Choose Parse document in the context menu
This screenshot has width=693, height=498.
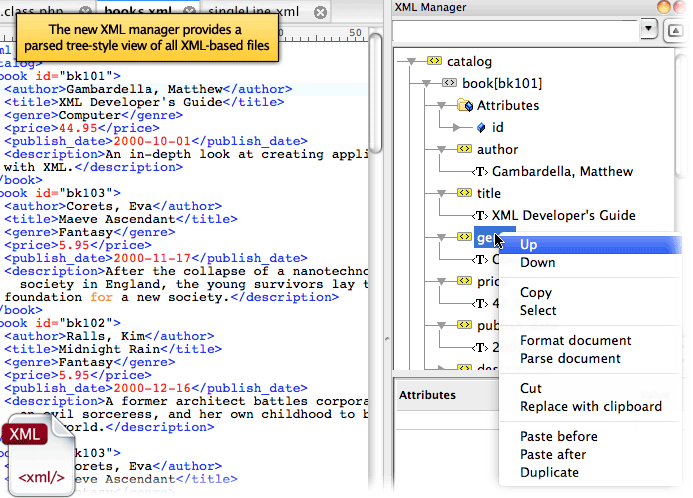pos(590,358)
